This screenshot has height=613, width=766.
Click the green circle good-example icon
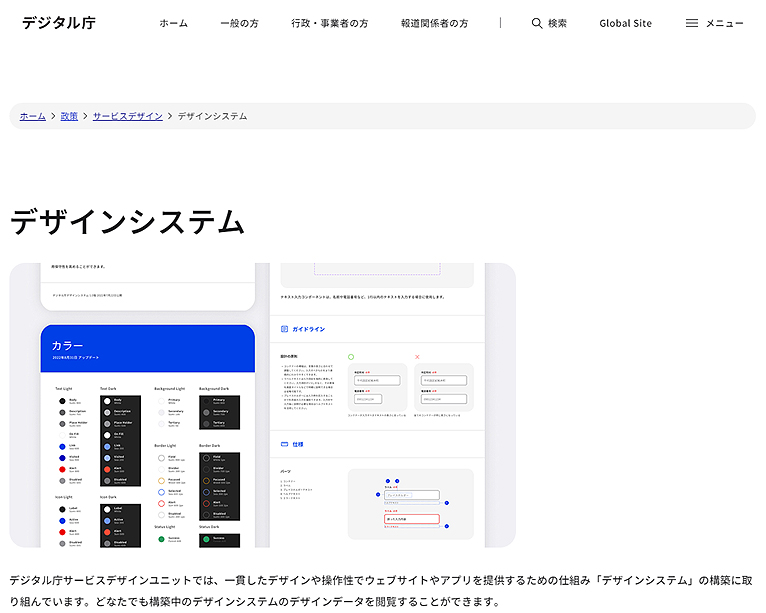coord(351,357)
